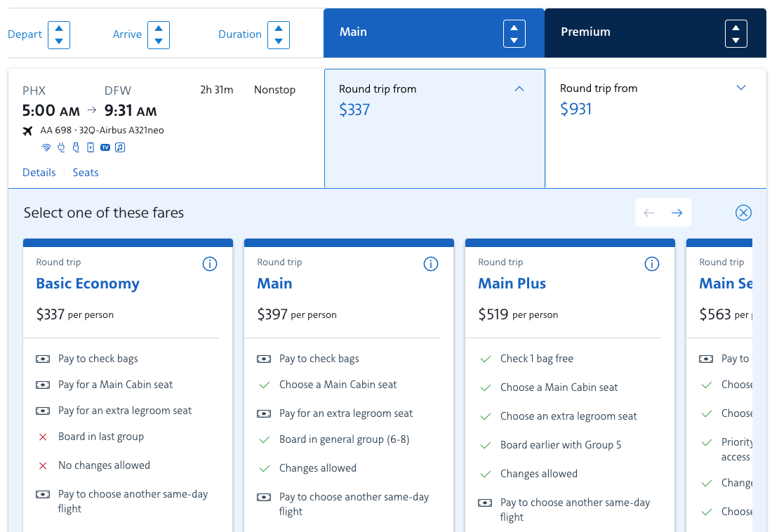
Task: Select the Main tab
Action: tap(353, 32)
